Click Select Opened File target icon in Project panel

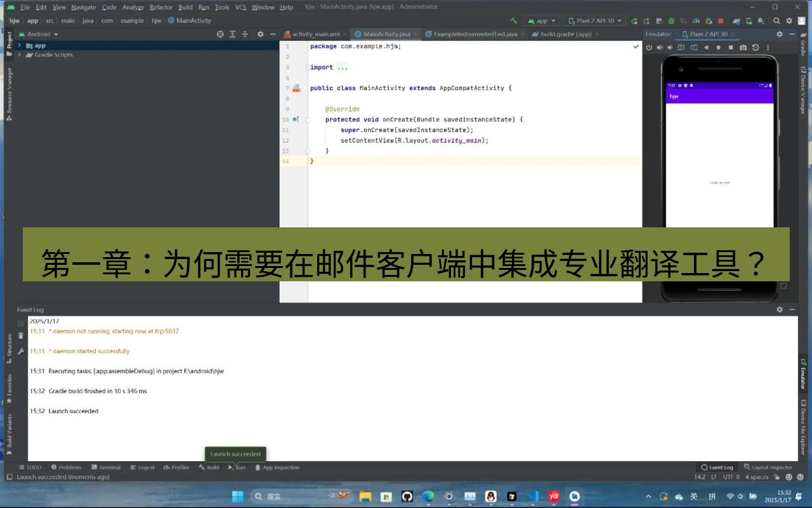(x=220, y=34)
